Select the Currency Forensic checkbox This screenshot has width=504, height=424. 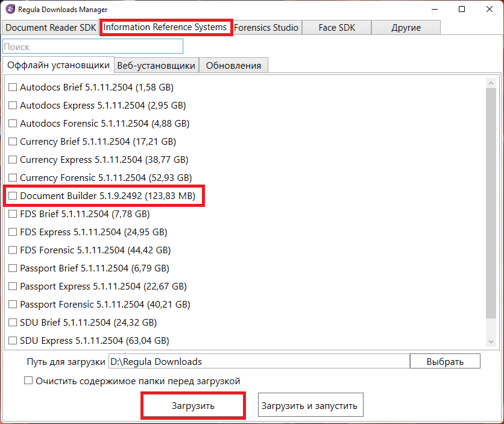pyautogui.click(x=13, y=178)
